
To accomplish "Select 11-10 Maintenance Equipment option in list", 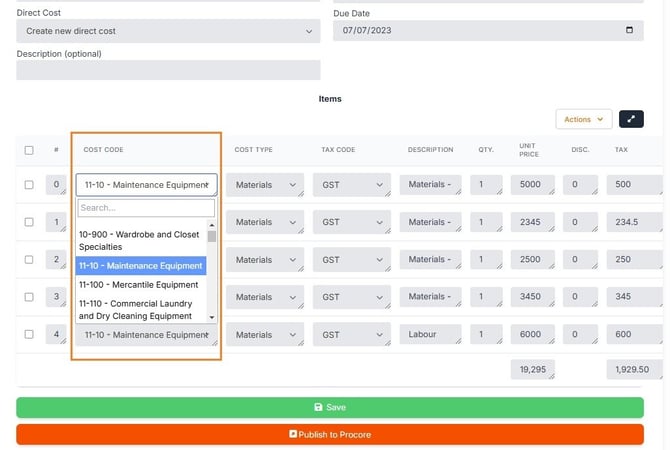I will click(x=141, y=265).
